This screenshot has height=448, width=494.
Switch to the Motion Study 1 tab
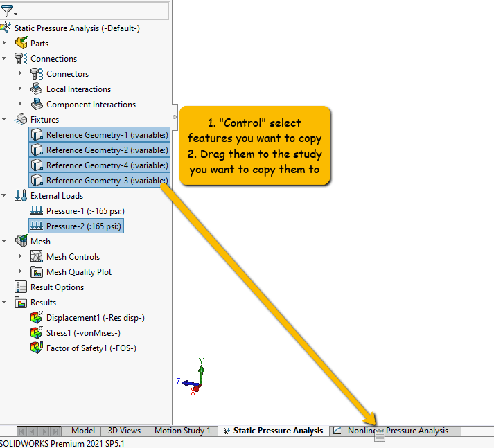click(x=182, y=431)
